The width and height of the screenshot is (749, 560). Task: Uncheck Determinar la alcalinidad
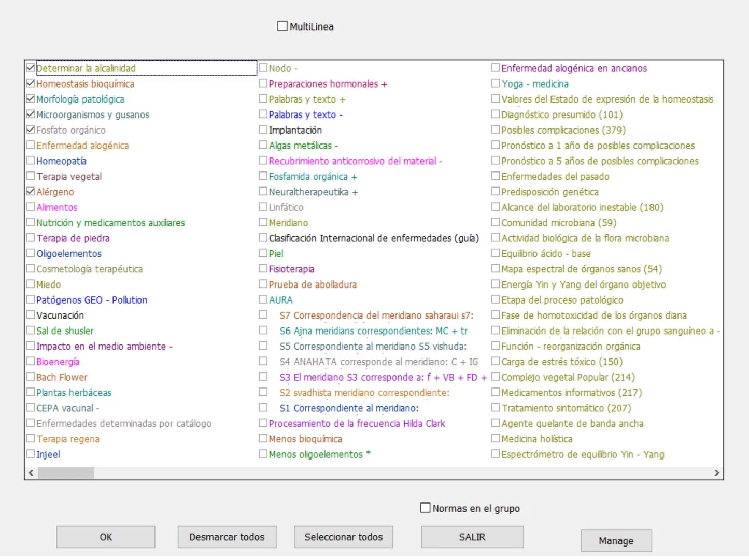point(31,68)
